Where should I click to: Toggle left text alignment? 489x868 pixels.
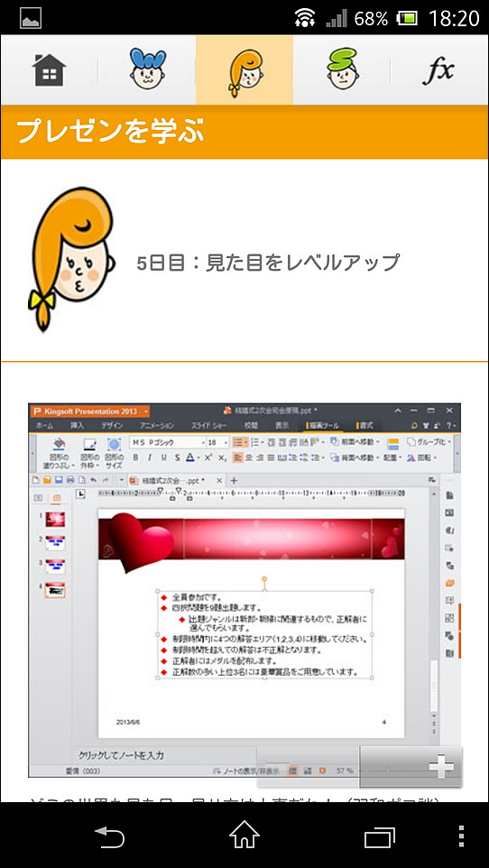coord(237,457)
